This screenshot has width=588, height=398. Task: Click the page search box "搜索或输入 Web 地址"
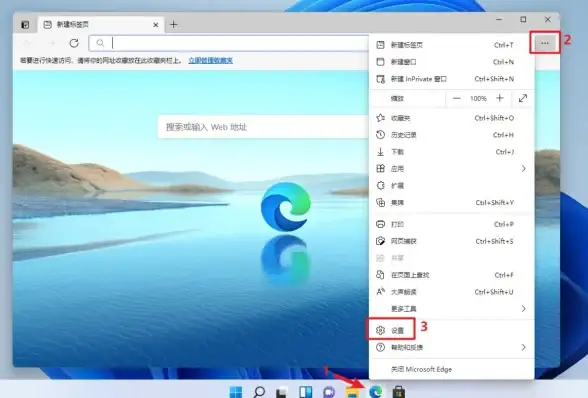(x=263, y=127)
